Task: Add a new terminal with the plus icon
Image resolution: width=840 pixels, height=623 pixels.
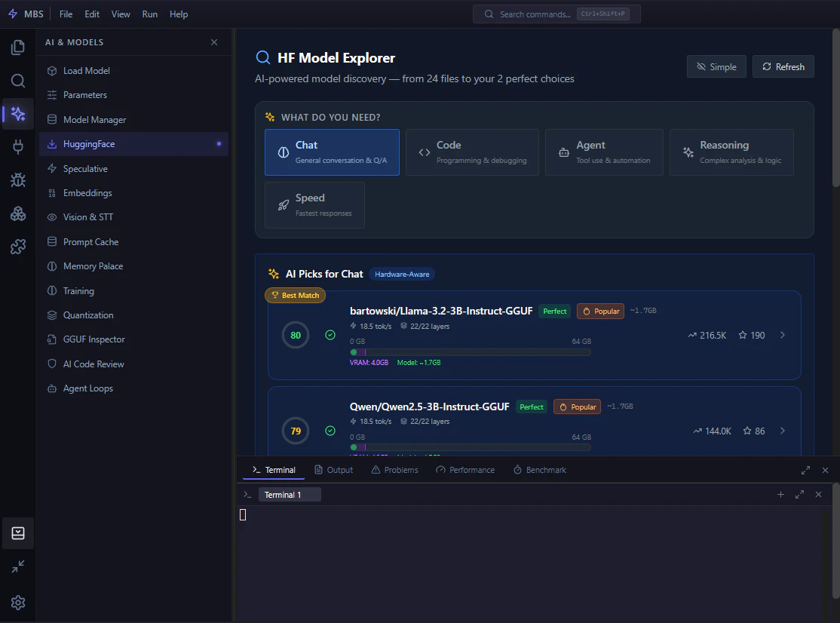Action: pyautogui.click(x=780, y=495)
